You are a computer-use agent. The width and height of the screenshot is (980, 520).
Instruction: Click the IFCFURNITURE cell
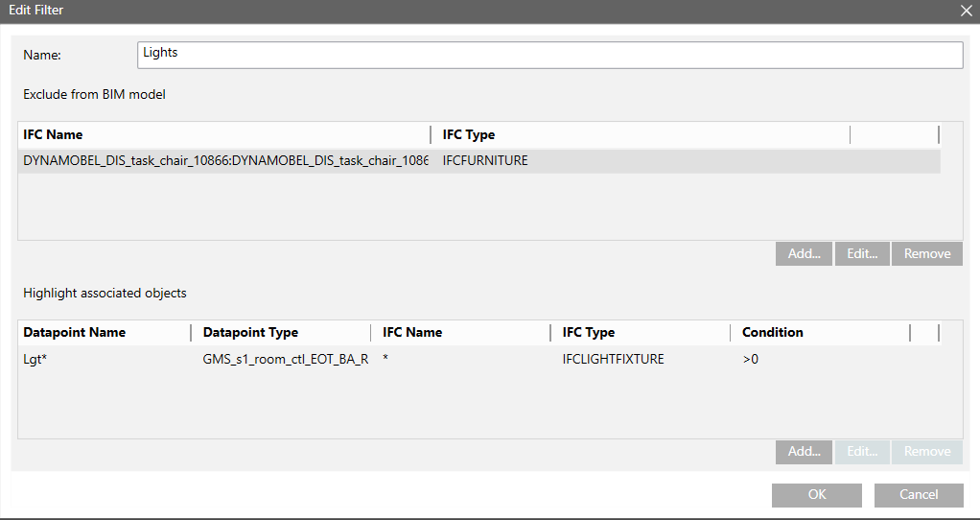tap(485, 161)
